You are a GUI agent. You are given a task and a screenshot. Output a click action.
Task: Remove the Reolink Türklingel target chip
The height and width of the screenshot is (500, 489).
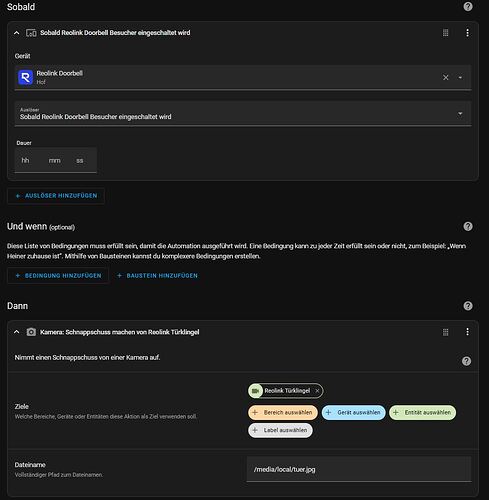click(x=317, y=391)
